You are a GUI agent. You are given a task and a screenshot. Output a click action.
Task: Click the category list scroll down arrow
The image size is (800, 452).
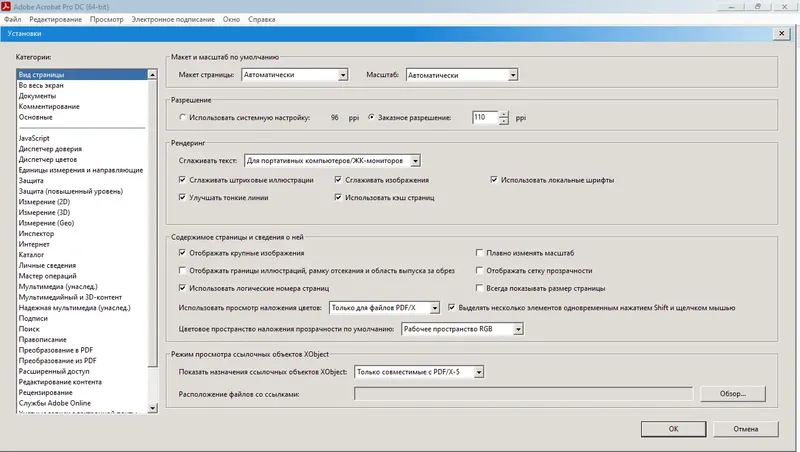152,408
